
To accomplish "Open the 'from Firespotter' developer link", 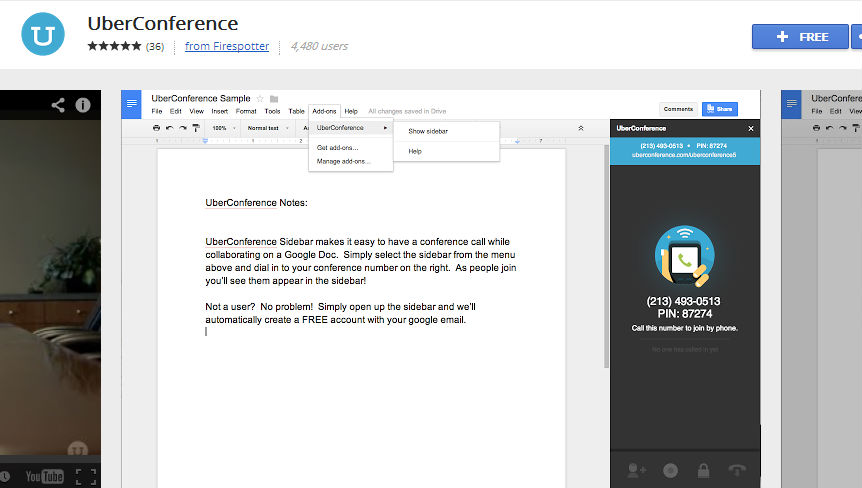I will click(x=227, y=46).
